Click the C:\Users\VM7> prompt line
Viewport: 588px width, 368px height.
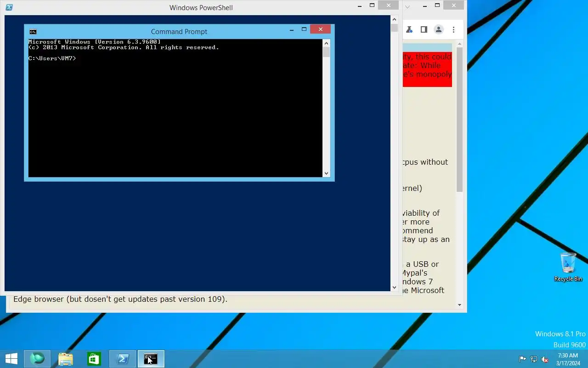52,58
